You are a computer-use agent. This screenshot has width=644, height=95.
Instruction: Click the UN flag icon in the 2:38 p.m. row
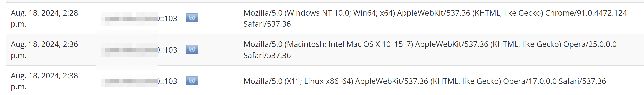tap(192, 81)
